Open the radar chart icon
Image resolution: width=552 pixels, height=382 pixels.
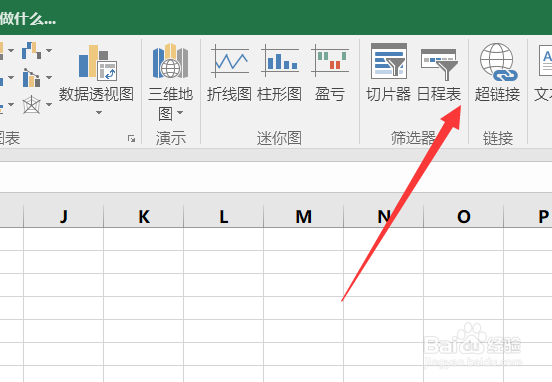31,105
